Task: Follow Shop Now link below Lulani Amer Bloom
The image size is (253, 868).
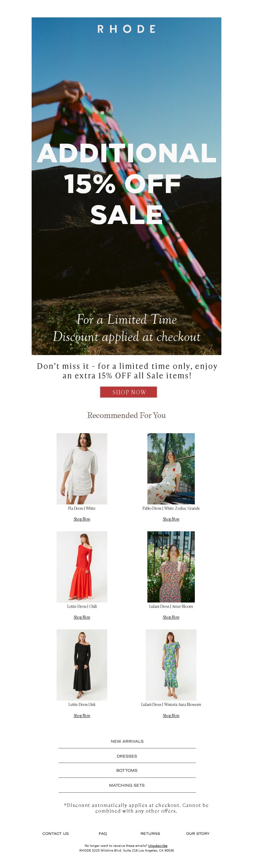Action: coord(171,617)
